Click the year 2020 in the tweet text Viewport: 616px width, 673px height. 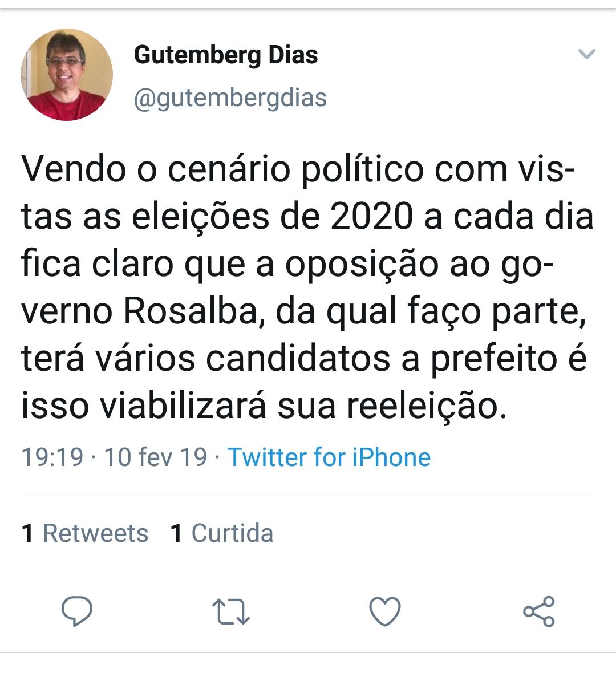pyautogui.click(x=371, y=217)
